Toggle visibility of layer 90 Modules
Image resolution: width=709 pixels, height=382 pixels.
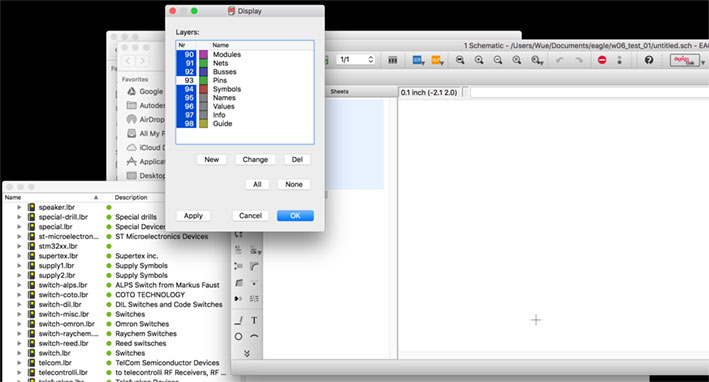[x=186, y=55]
